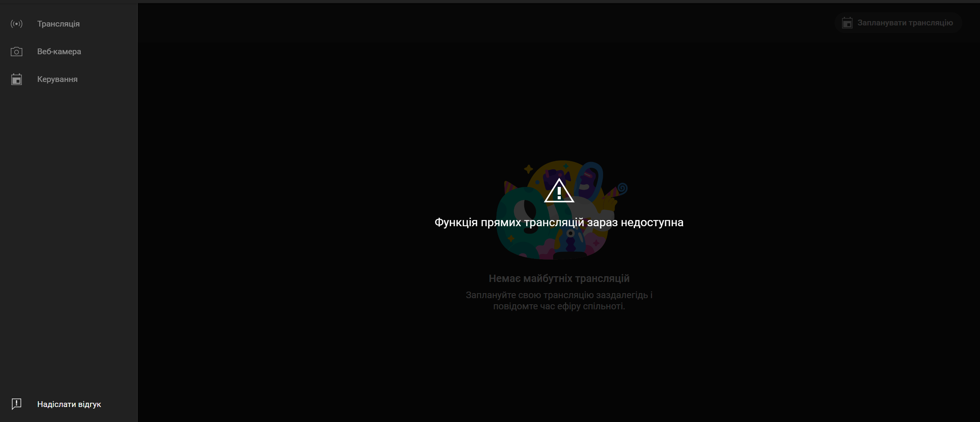Click the feedback exclamation bubble icon
The height and width of the screenshot is (422, 980).
coord(16,404)
